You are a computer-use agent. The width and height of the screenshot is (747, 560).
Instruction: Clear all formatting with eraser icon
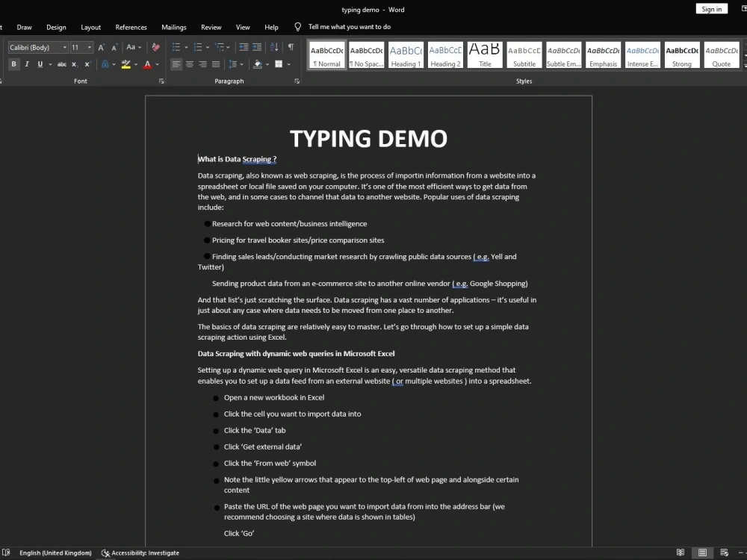[156, 47]
